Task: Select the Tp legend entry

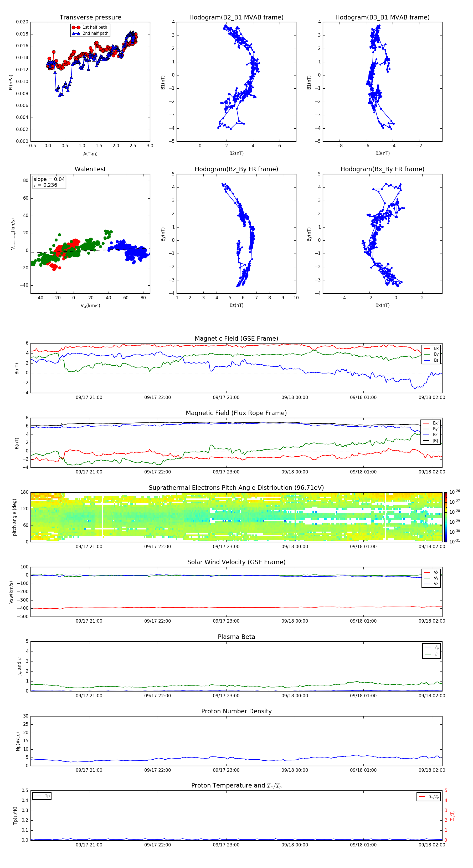Action: point(42,796)
